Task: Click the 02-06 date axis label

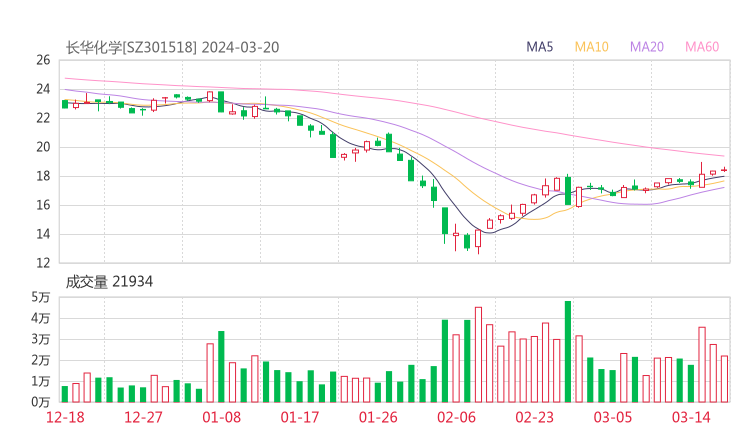Action: click(456, 417)
